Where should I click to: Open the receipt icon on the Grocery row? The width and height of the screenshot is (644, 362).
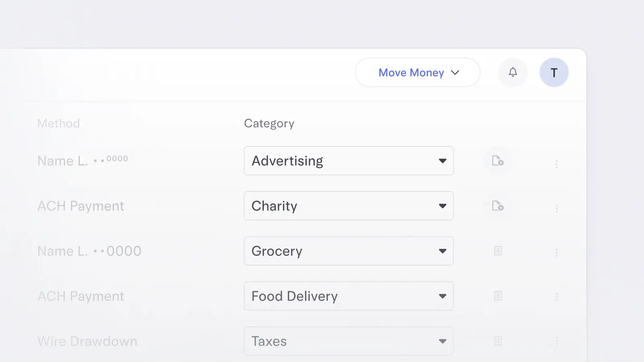click(498, 251)
